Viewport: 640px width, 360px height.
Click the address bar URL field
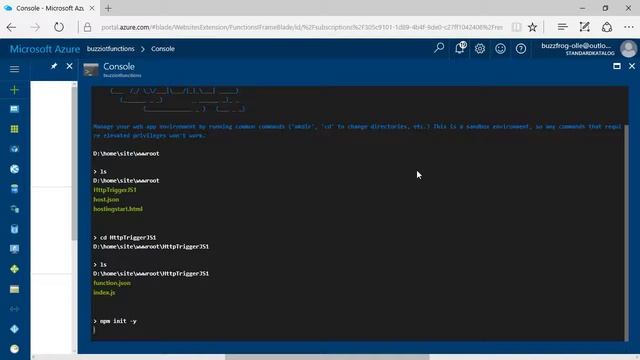302,27
